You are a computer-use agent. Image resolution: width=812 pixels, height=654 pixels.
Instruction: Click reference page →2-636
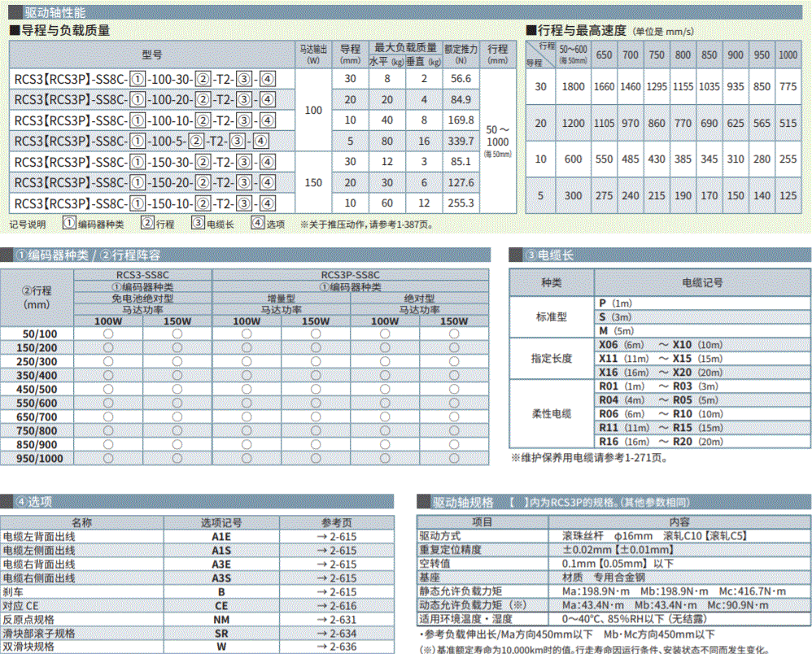click(337, 647)
